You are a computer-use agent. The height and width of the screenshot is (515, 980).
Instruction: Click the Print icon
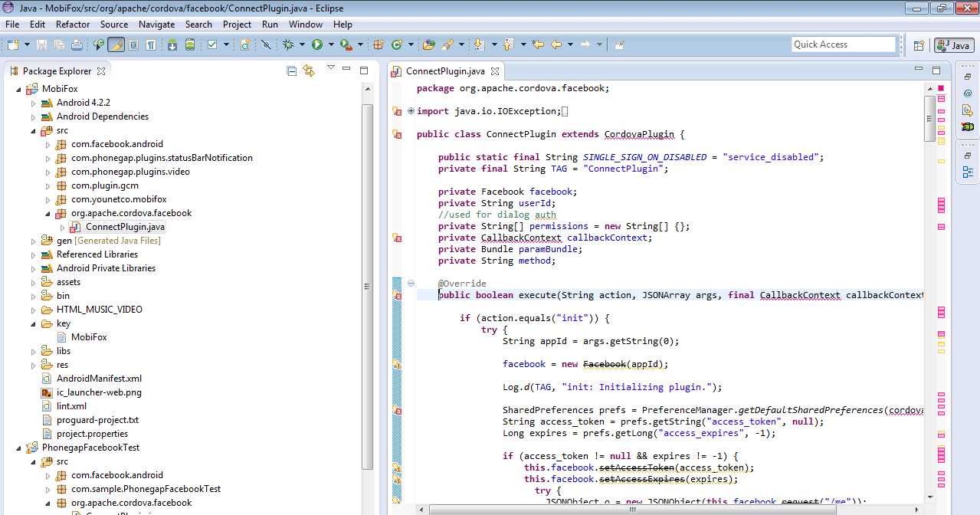pos(77,44)
